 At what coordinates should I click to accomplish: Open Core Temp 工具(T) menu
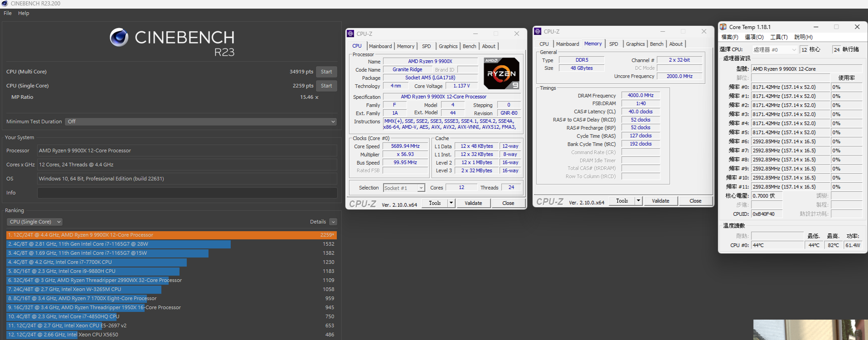point(779,37)
